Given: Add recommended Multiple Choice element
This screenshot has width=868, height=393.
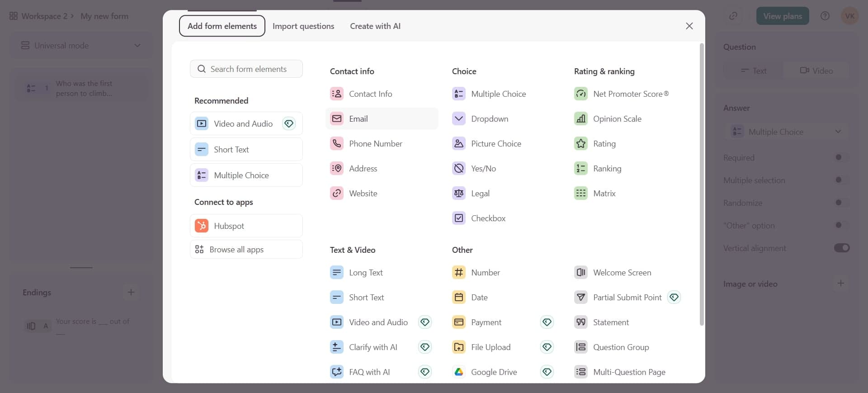Looking at the screenshot, I should click(246, 175).
